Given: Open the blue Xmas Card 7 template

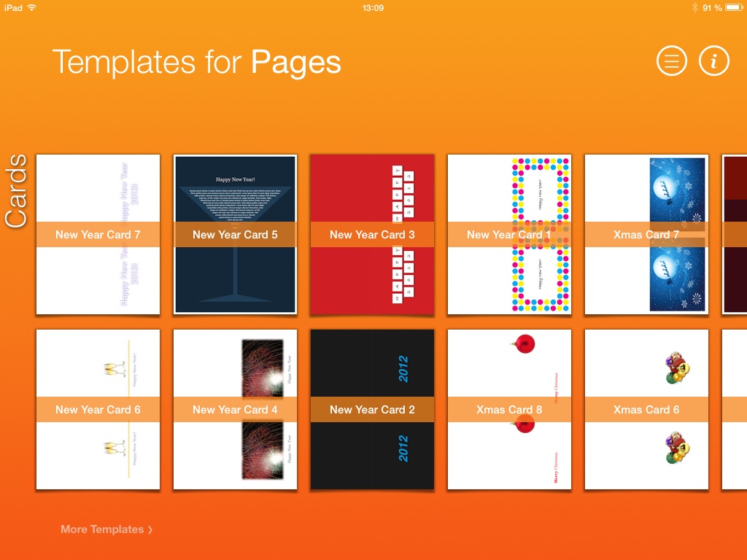Looking at the screenshot, I should (x=646, y=235).
